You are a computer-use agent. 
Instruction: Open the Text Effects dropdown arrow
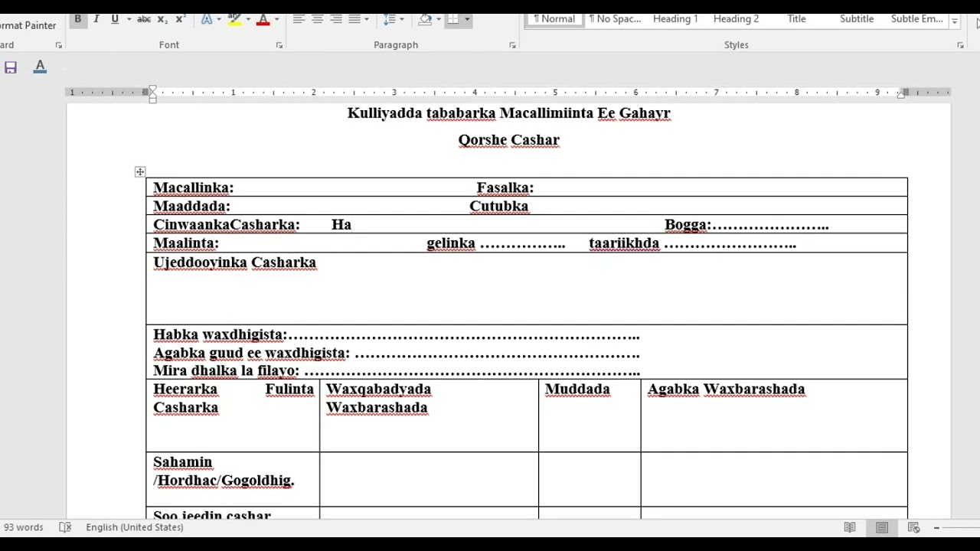pos(219,19)
